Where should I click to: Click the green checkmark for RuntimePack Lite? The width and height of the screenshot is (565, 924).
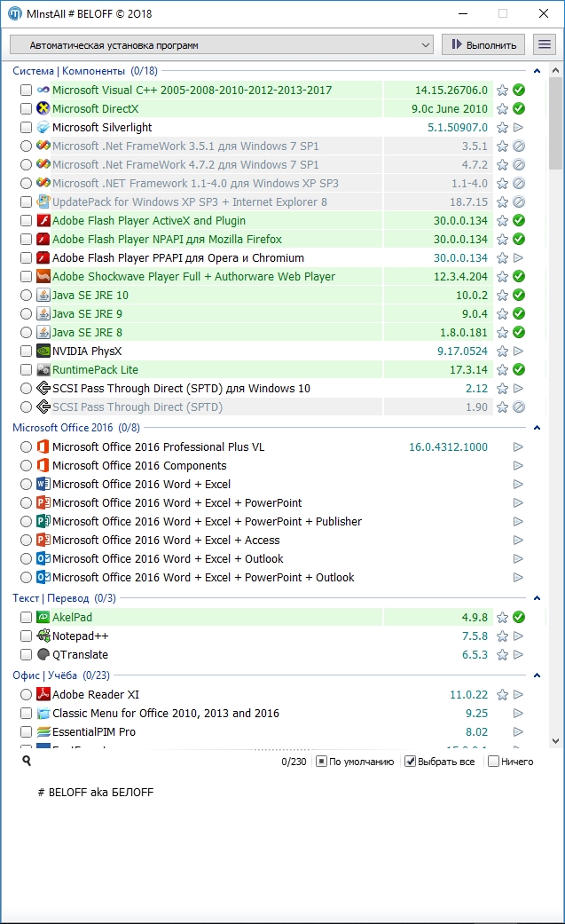[x=519, y=369]
